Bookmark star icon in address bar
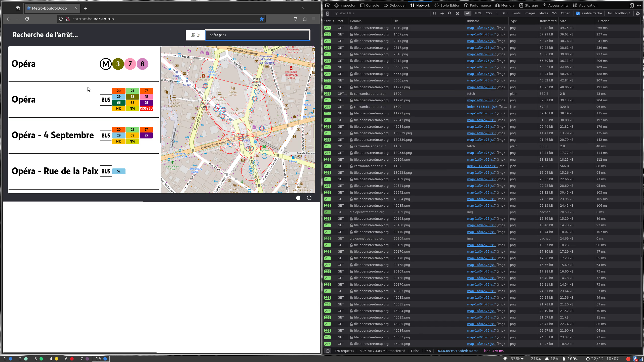The width and height of the screenshot is (644, 362). (262, 19)
